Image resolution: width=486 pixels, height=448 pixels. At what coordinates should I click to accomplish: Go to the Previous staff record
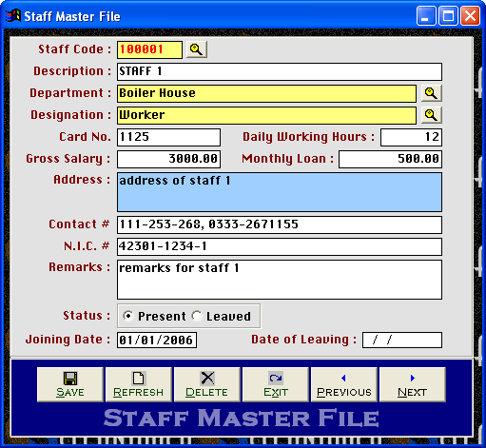(x=344, y=384)
